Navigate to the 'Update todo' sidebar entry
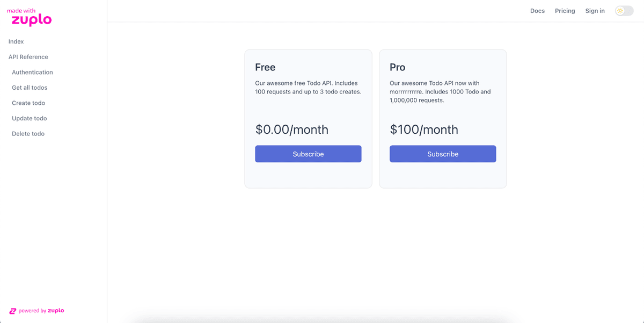Screen dimensions: 644x323 tap(28, 118)
